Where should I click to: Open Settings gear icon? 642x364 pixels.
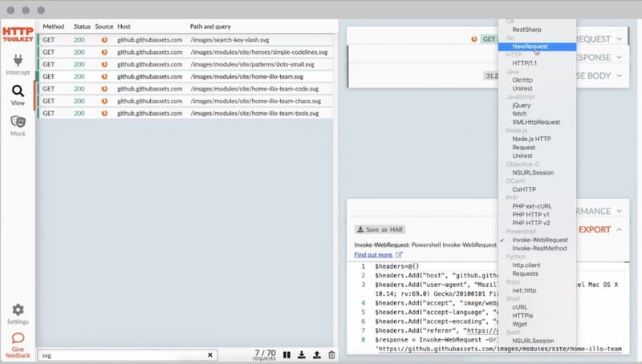(18, 309)
